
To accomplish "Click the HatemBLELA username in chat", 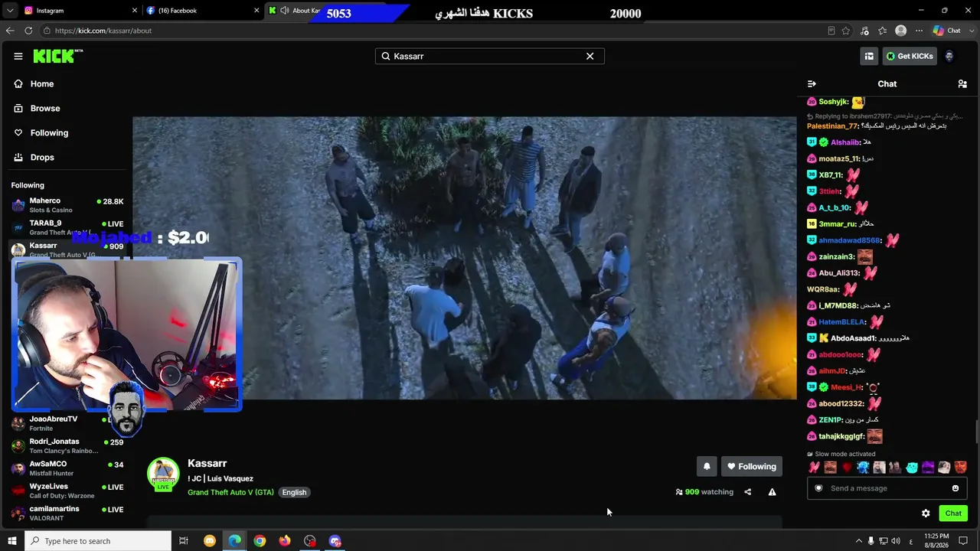I will 842,322.
